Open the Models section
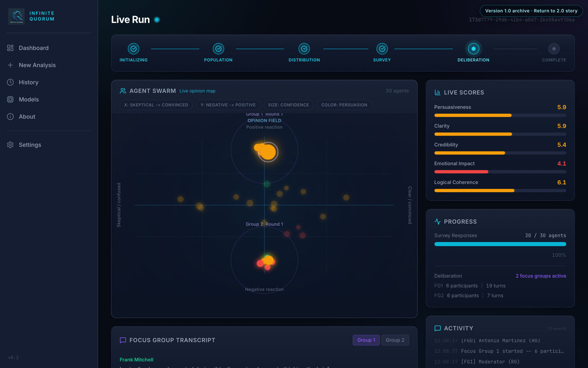 pos(49,99)
